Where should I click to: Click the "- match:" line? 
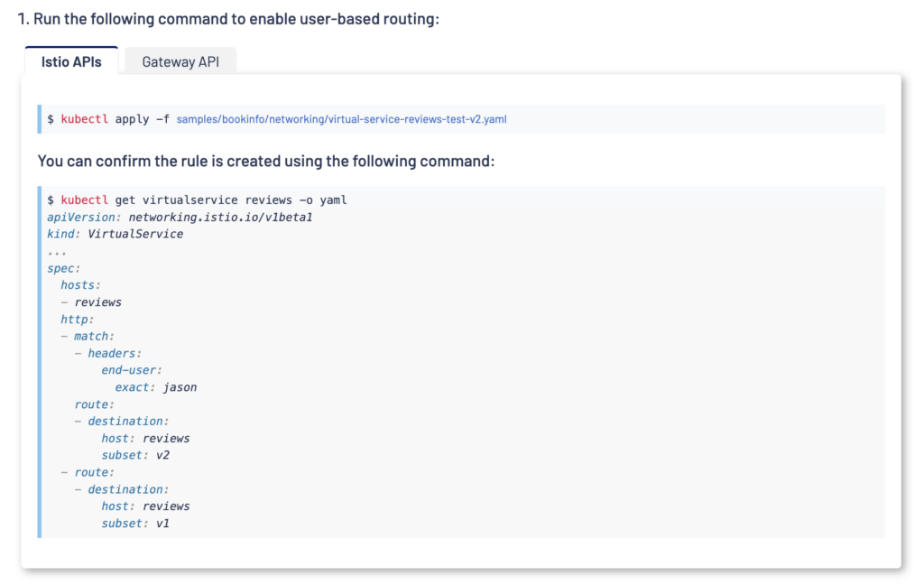88,336
